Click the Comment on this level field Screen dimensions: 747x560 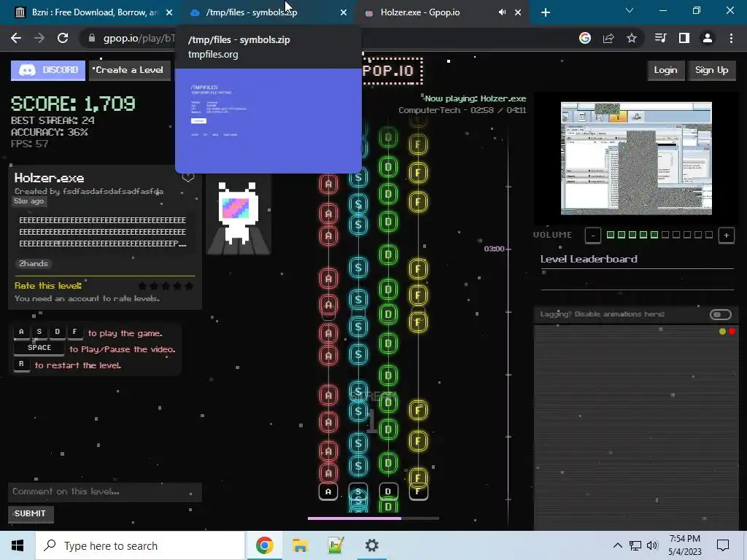pos(105,492)
